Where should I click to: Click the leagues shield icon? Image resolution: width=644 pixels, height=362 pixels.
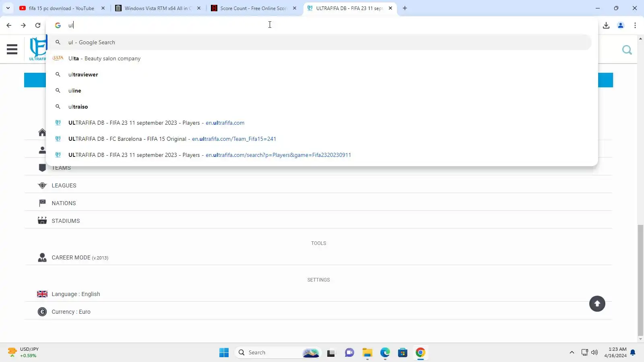point(42,185)
